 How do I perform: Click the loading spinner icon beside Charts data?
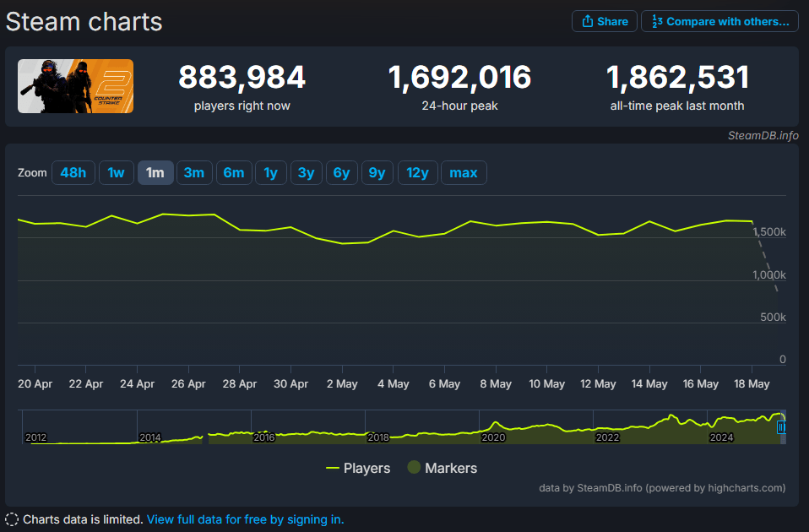[x=12, y=519]
